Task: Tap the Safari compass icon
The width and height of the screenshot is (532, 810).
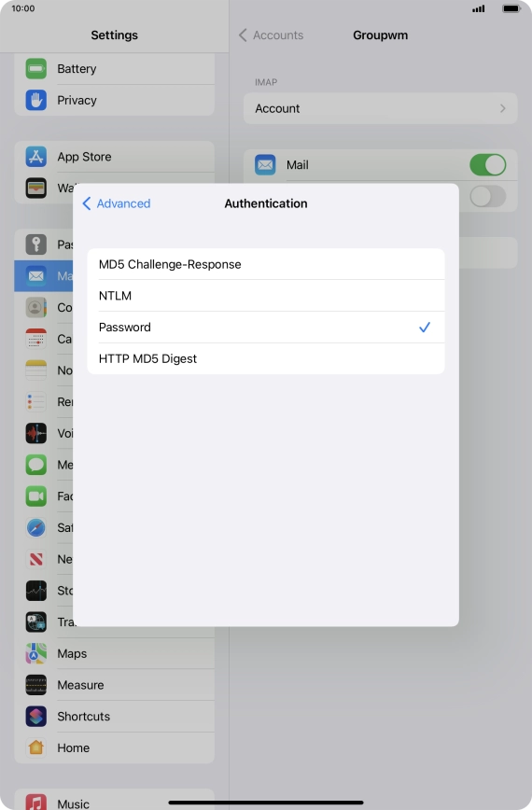Action: tap(36, 527)
